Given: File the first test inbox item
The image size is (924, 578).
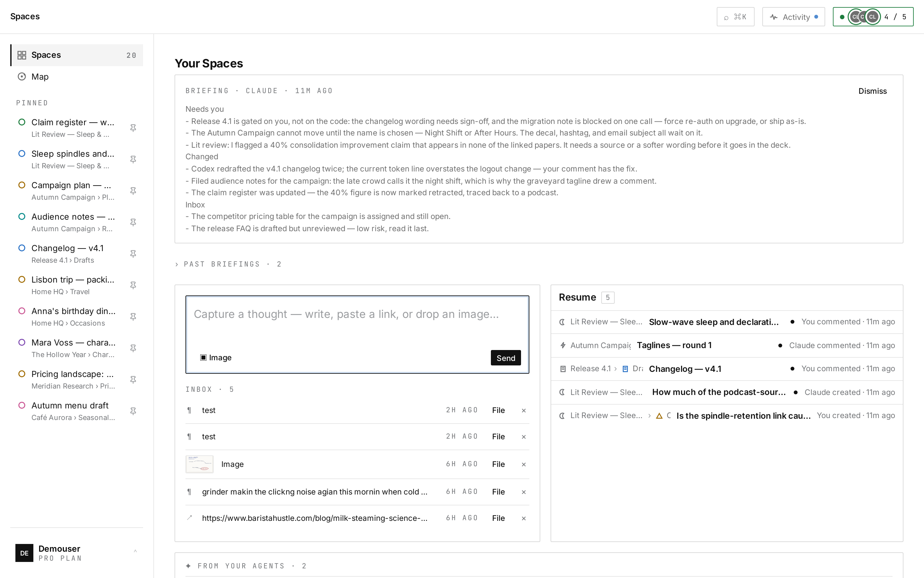Looking at the screenshot, I should pos(498,410).
